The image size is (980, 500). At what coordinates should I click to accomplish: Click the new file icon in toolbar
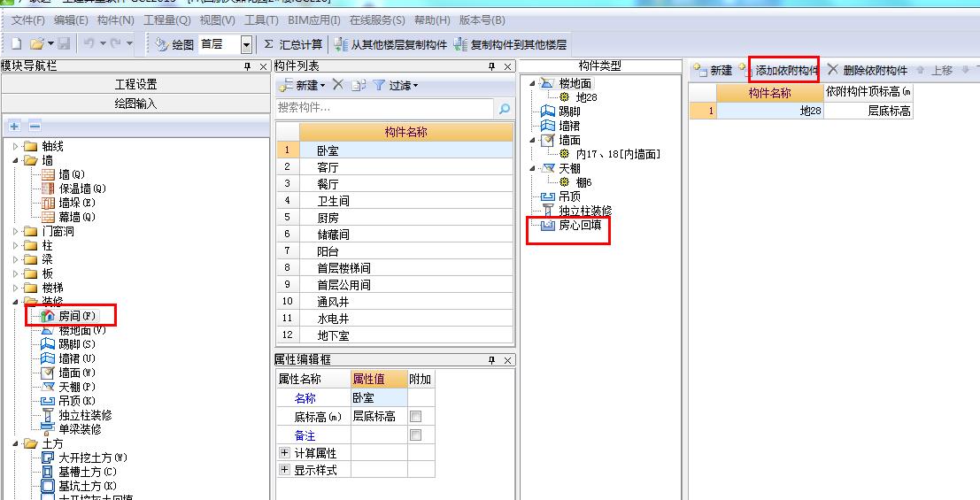tap(16, 44)
